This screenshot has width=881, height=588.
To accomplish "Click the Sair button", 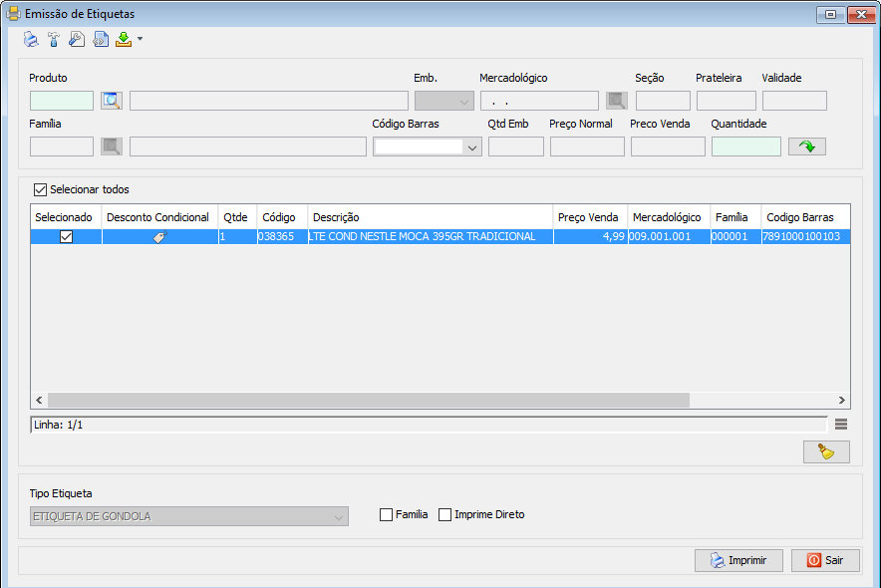I will (x=825, y=560).
